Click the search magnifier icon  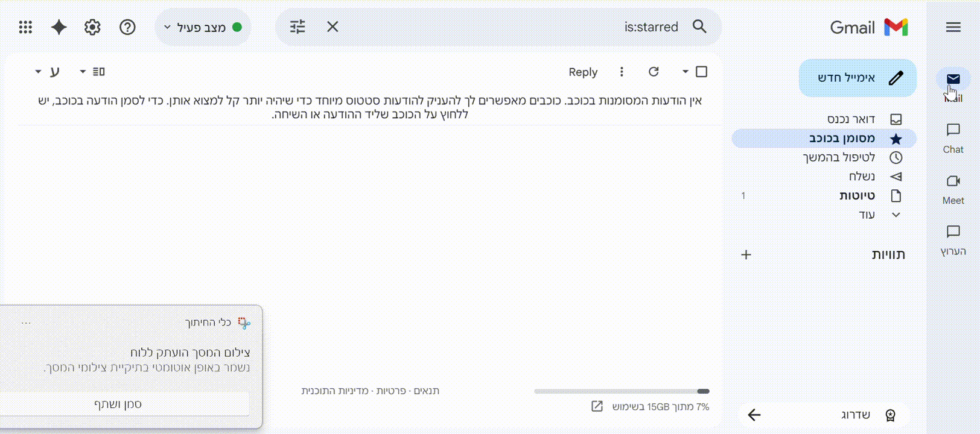pyautogui.click(x=699, y=27)
